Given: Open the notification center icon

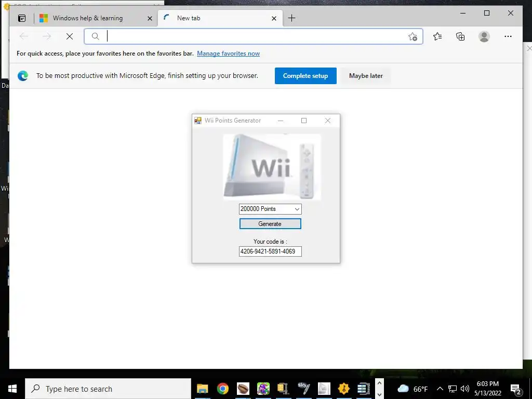Looking at the screenshot, I should [516, 389].
